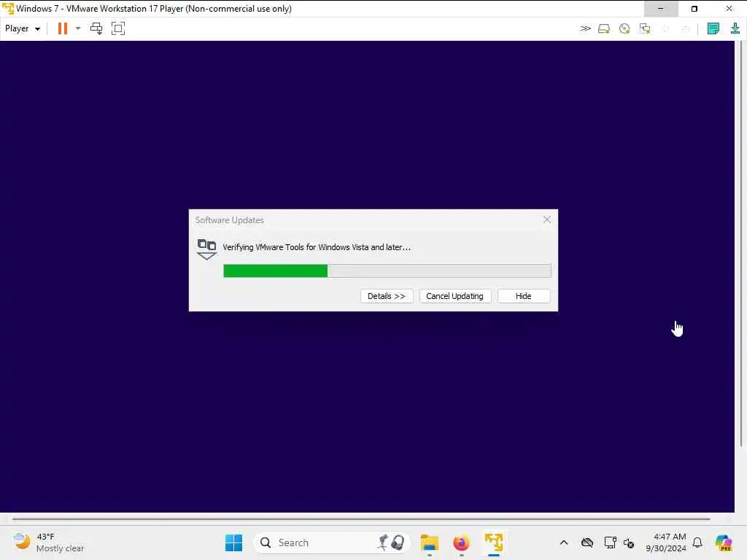Close the Software Updates dialog

547,219
